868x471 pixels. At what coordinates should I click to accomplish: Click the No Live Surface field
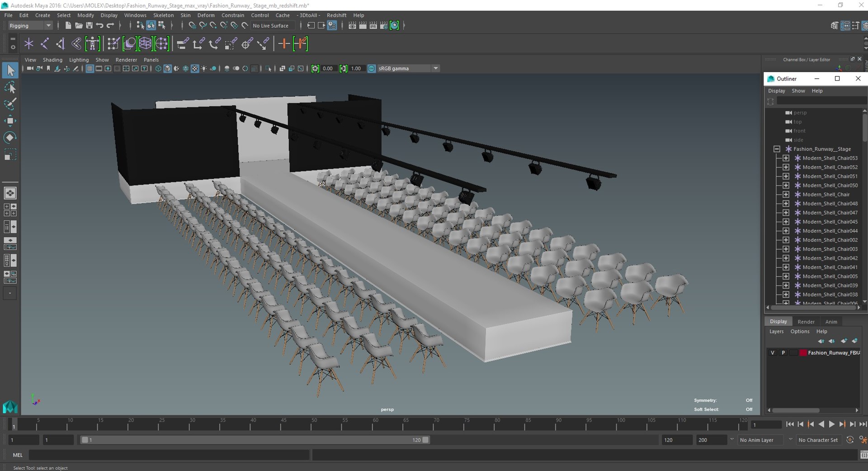pos(273,26)
